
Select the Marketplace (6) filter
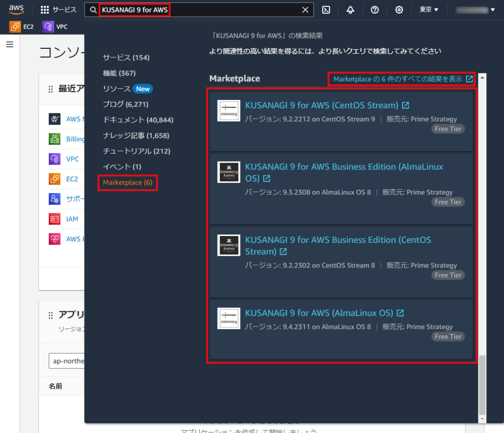(127, 182)
